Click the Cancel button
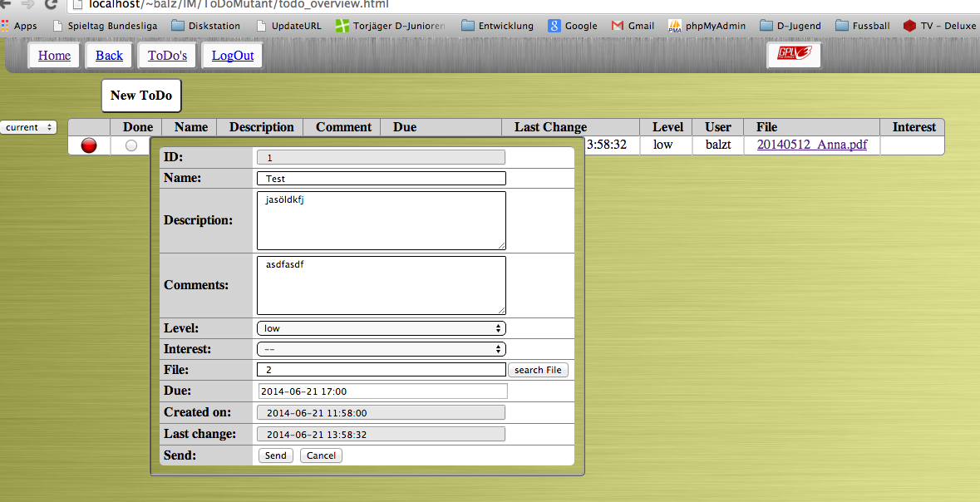 pos(321,455)
